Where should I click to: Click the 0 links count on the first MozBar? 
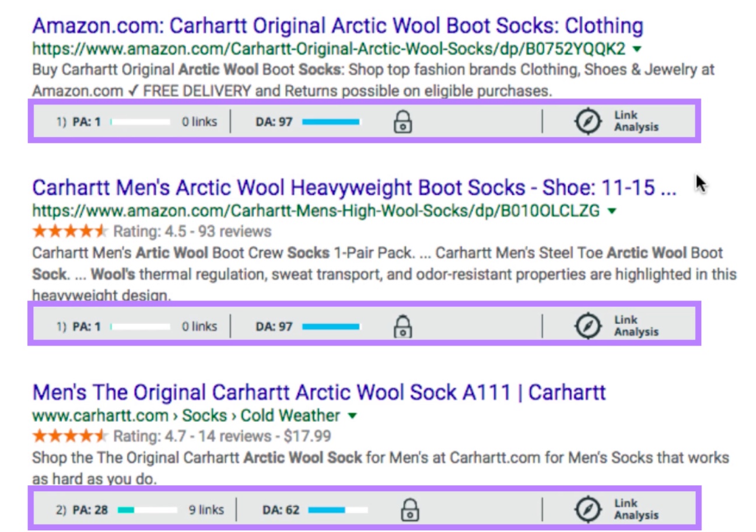point(198,121)
